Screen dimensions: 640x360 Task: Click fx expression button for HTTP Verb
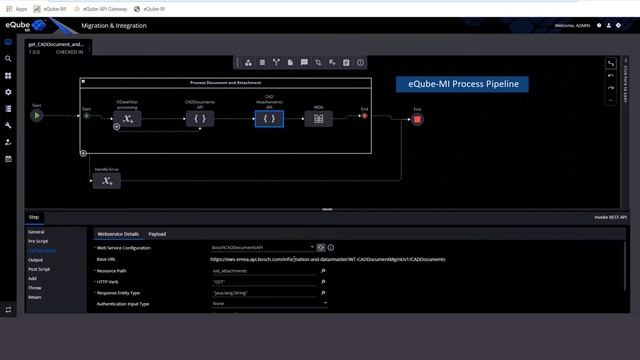(323, 282)
